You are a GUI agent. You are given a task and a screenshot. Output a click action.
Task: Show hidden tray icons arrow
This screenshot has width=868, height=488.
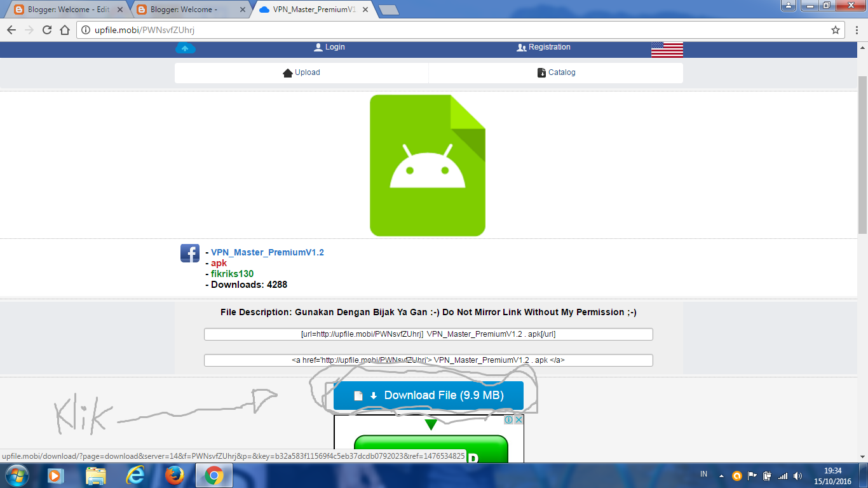tap(721, 475)
